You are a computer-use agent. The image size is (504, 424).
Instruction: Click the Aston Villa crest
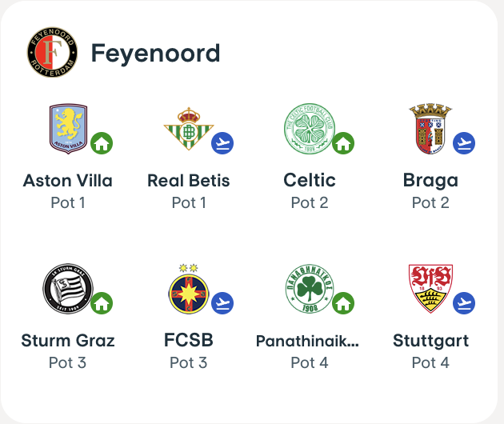coord(68,129)
